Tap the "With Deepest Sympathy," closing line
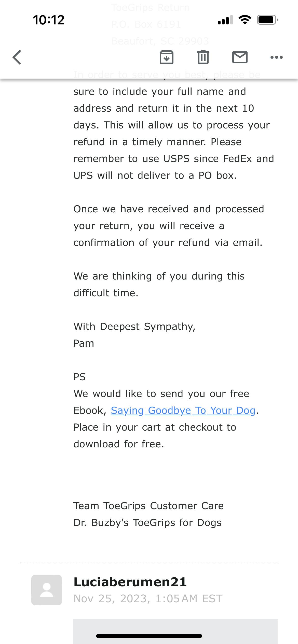298x644 pixels. (x=134, y=327)
